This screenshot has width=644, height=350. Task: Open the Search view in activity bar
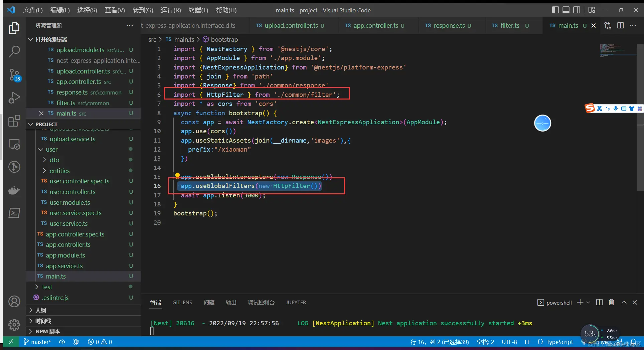(x=14, y=51)
